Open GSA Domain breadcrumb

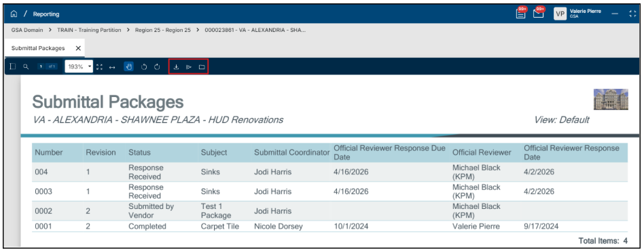coord(27,30)
